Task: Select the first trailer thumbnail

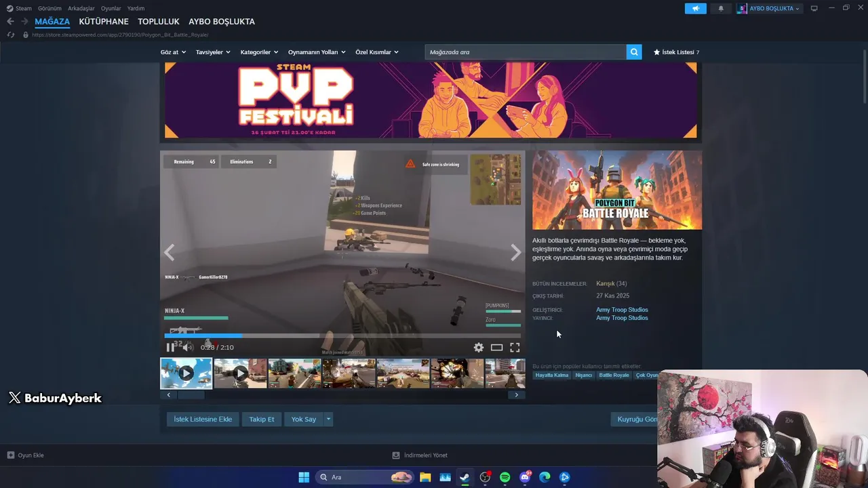Action: 186,373
